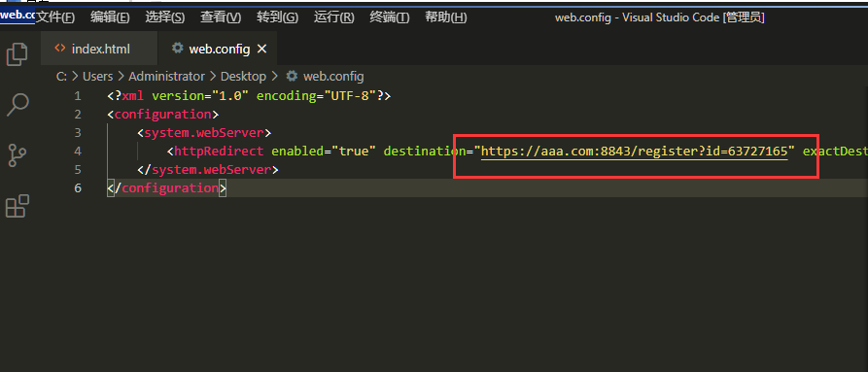Click line number 3 in gutter

[x=78, y=133]
